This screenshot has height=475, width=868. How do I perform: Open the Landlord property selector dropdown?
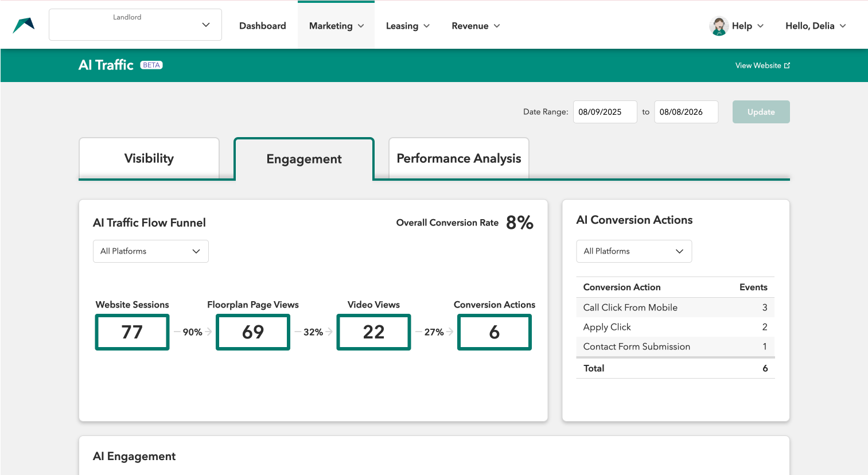click(135, 25)
